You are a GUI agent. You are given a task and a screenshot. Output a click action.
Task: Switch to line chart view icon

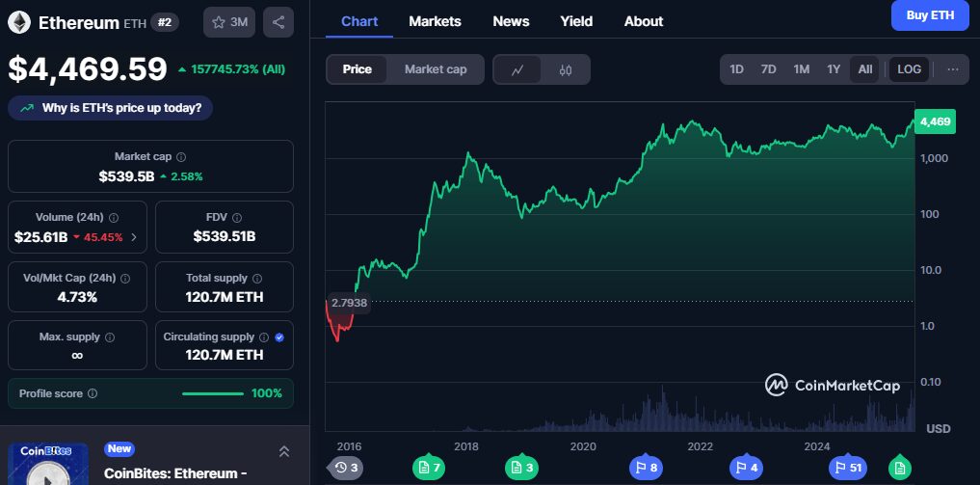517,69
